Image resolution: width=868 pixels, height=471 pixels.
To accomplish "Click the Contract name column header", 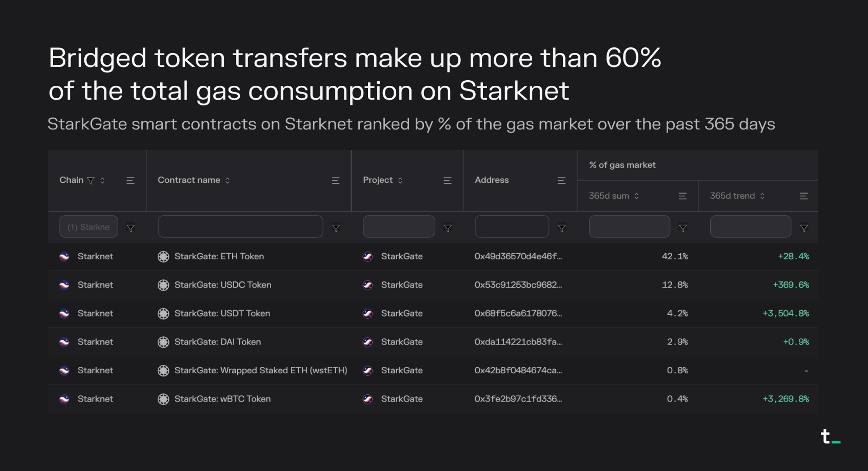I will coord(189,180).
